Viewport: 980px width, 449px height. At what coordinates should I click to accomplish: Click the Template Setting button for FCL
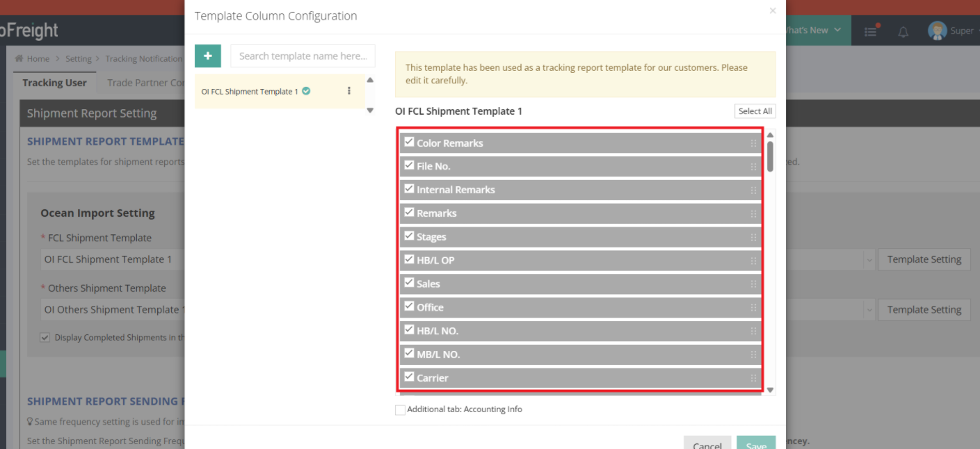924,259
